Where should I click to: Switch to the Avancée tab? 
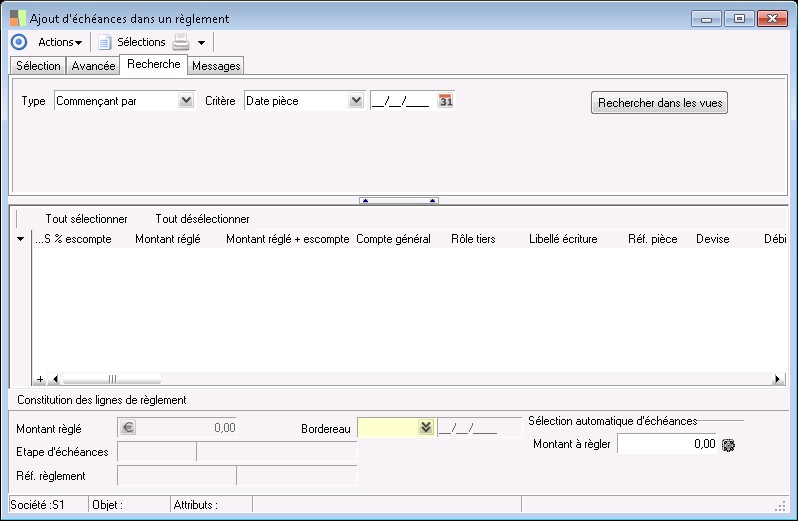(x=93, y=66)
